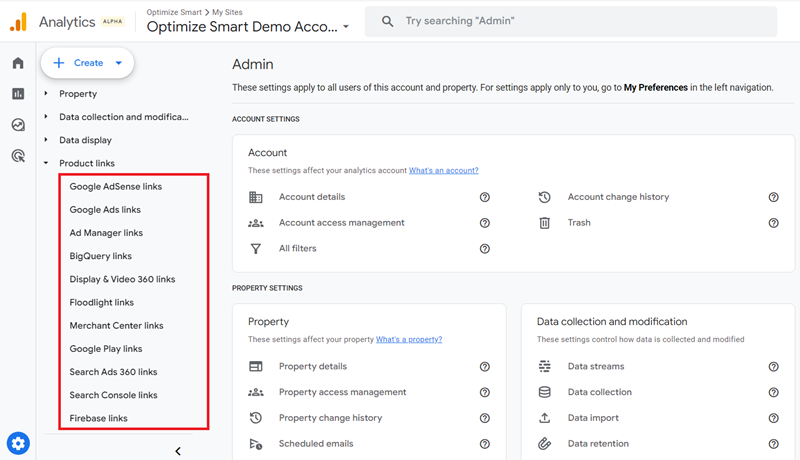The height and width of the screenshot is (460, 800).
Task: Select Ad Manager links
Action: point(106,233)
